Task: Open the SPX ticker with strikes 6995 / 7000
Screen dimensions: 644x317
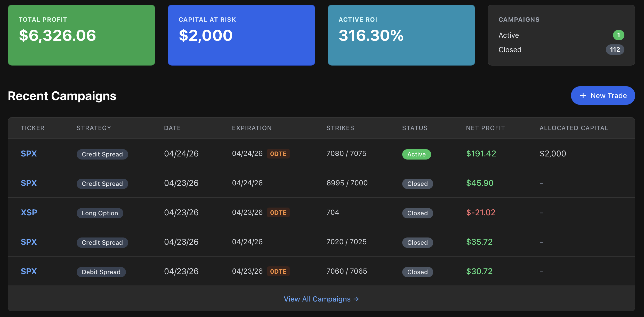Action: point(29,183)
